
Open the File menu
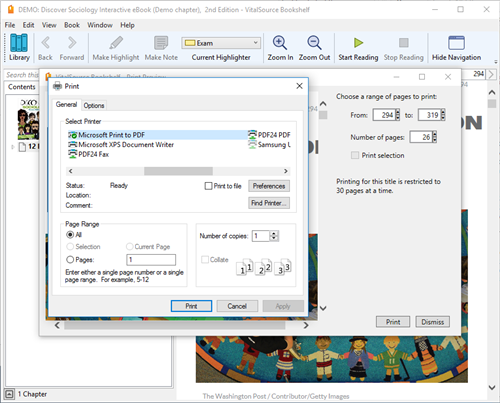click(x=10, y=25)
